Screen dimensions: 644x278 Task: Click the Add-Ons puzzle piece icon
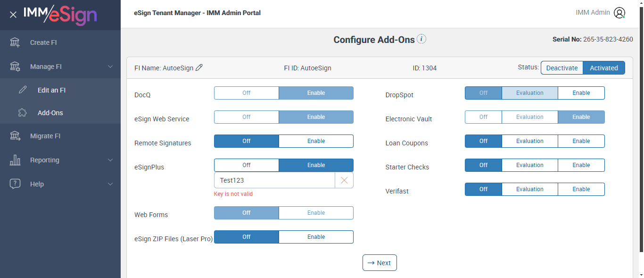coord(23,113)
